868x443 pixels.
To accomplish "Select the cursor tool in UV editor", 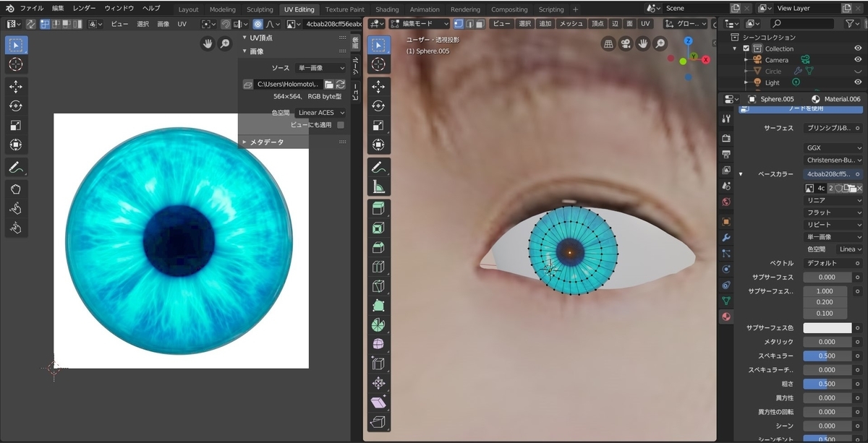I will click(x=16, y=64).
